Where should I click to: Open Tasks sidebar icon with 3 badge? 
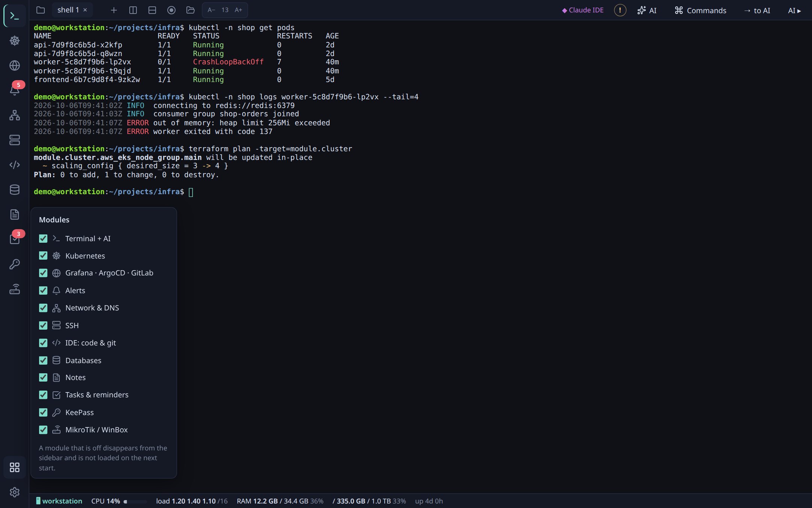pos(14,239)
